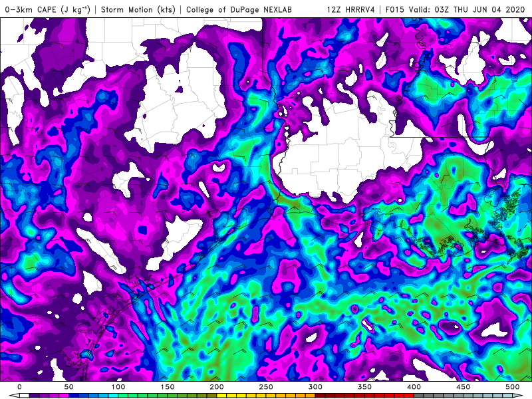Screen dimensions: 532x399
Task: Select the orange swatch just below 300
Action: coord(310,396)
